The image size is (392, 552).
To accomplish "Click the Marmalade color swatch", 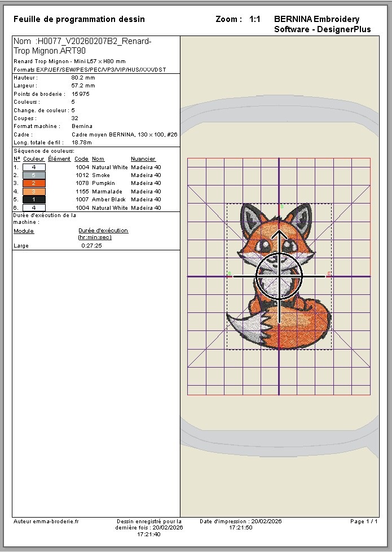I will pos(34,192).
